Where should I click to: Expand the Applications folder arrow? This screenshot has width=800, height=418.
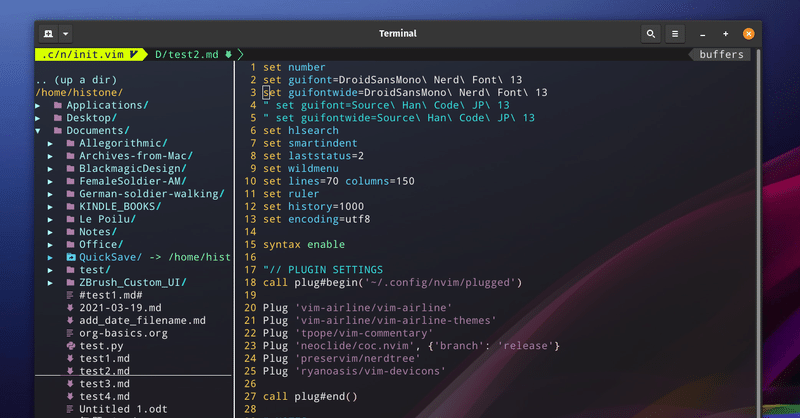coord(38,105)
